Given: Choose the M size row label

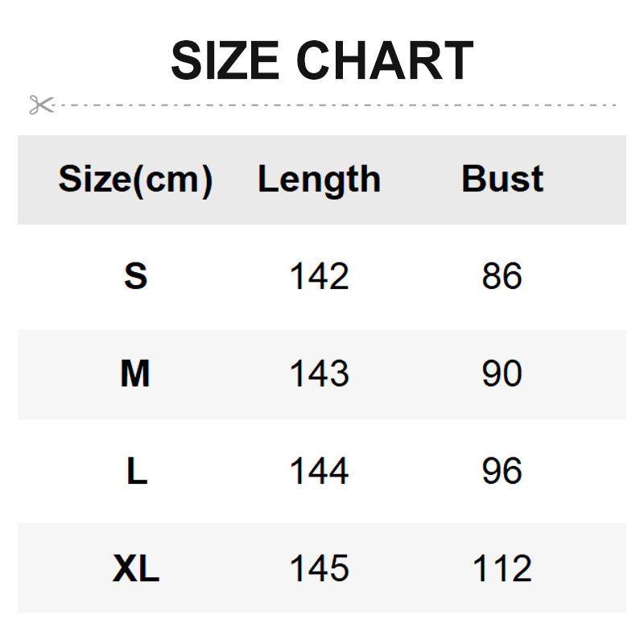Looking at the screenshot, I should 135,374.
